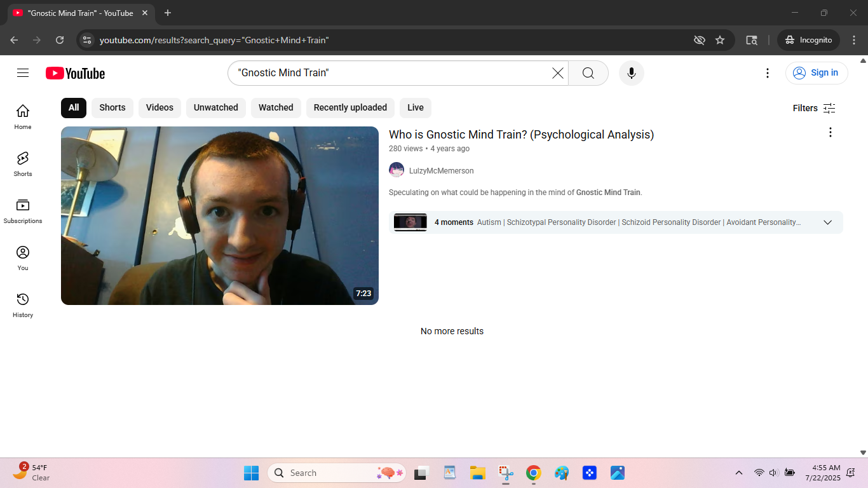
Task: Click the magnifying glass search button
Action: coord(588,73)
